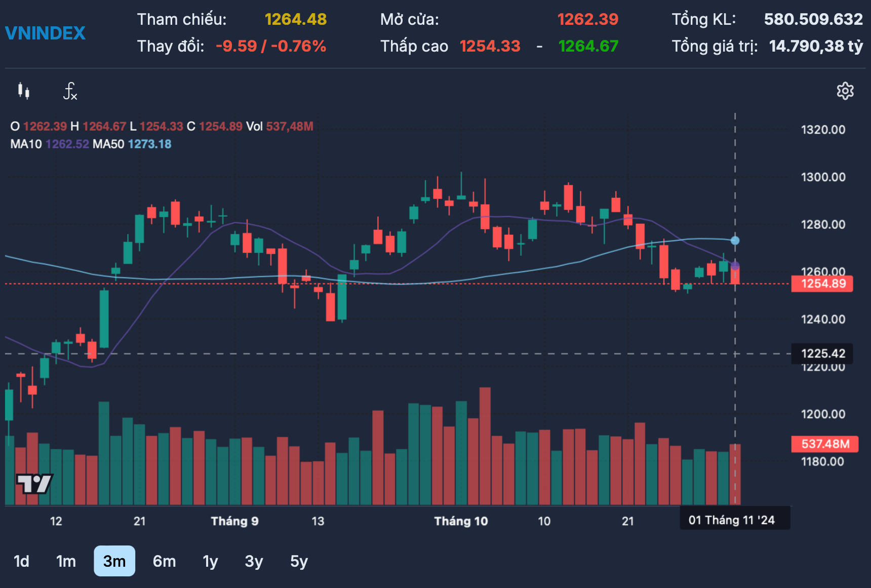Click the low value 1254.33 in header

490,46
